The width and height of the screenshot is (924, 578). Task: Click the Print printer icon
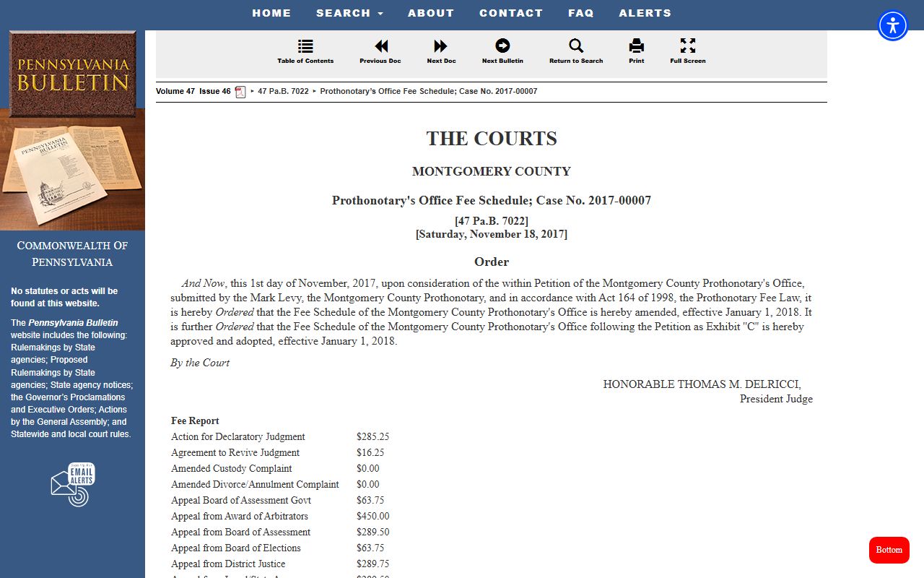636,46
